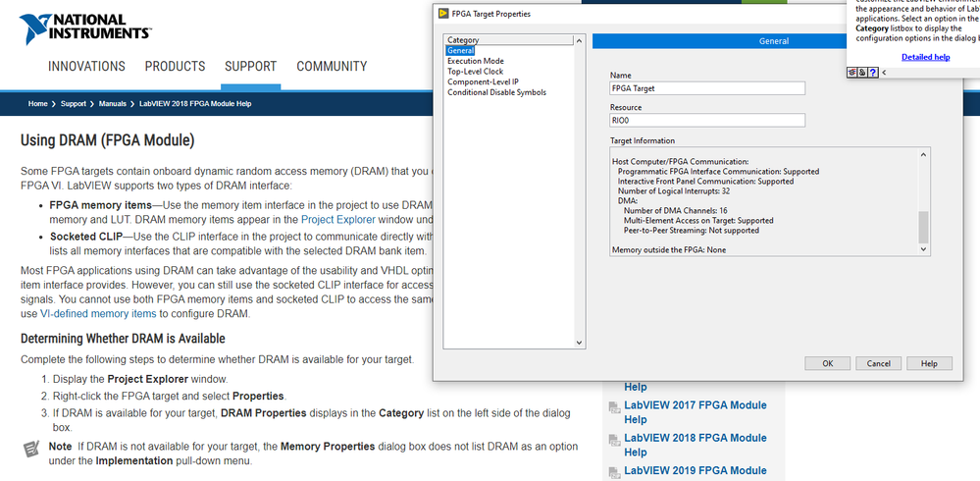Open LabVIEW 2018 FPGA Module Help breadcrumb
This screenshot has height=481, width=980.
pyautogui.click(x=195, y=104)
